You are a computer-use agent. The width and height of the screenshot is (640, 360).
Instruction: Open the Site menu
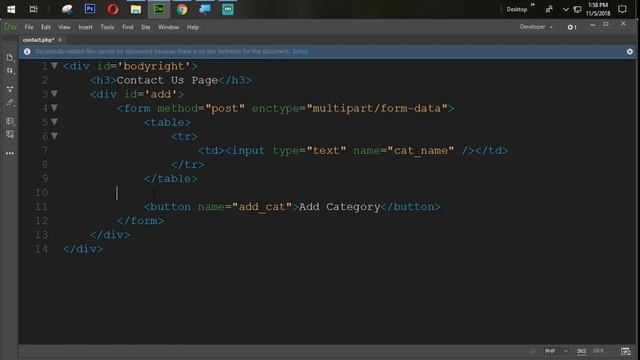tap(145, 27)
